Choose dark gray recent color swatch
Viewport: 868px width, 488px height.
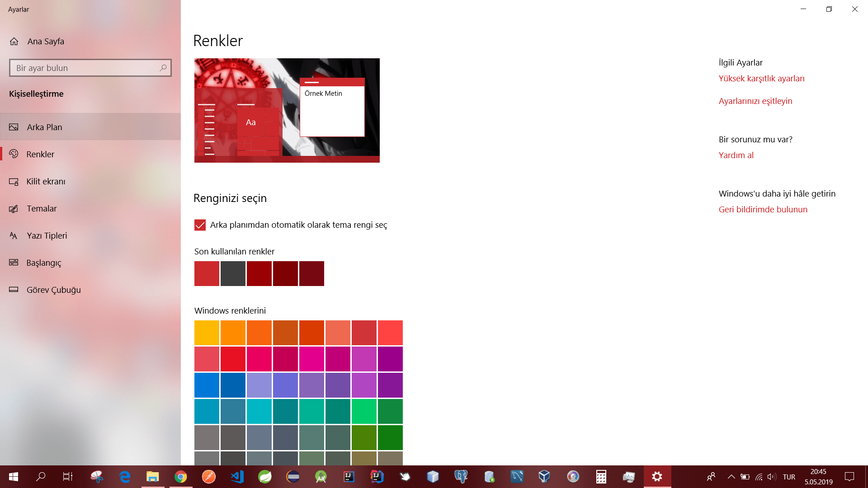pos(233,273)
